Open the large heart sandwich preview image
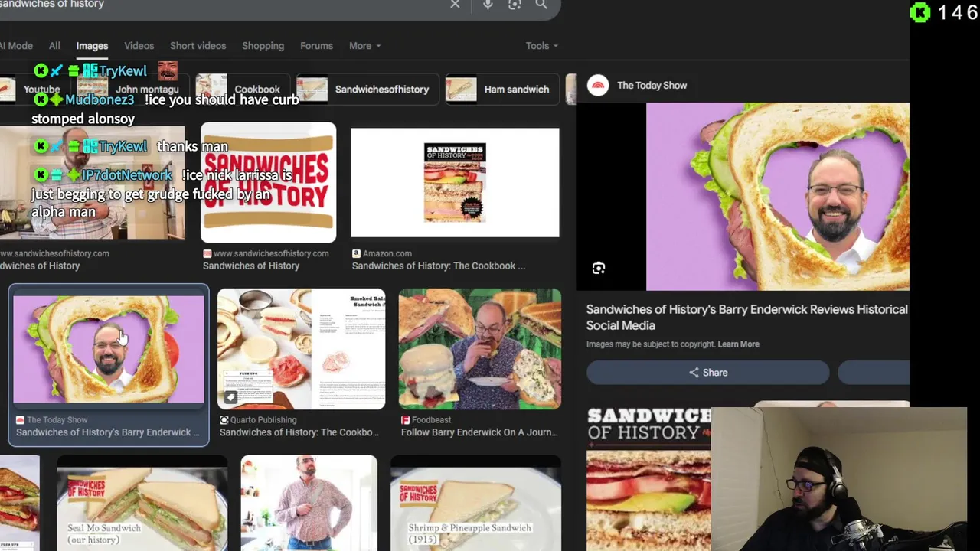This screenshot has width=980, height=551. pos(777,197)
